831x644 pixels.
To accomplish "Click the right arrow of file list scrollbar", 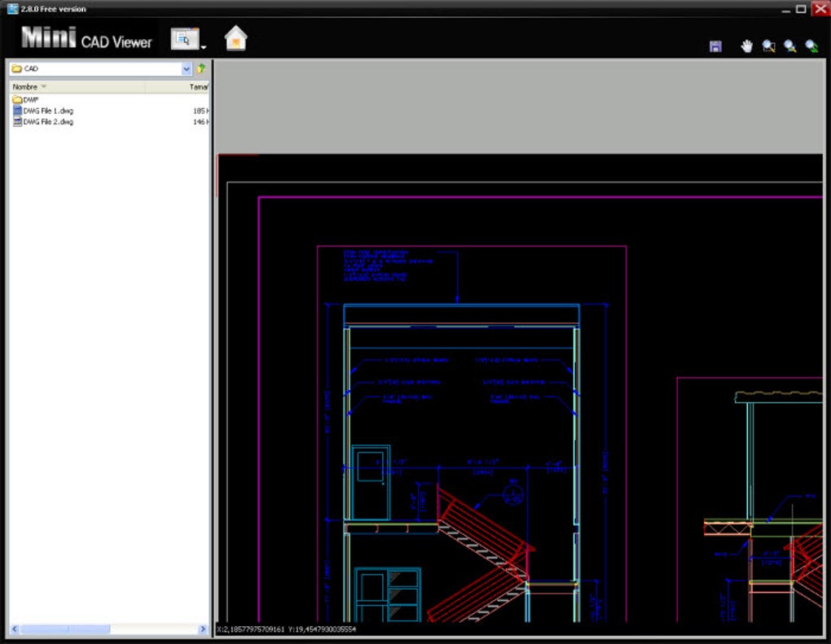I will (202, 629).
